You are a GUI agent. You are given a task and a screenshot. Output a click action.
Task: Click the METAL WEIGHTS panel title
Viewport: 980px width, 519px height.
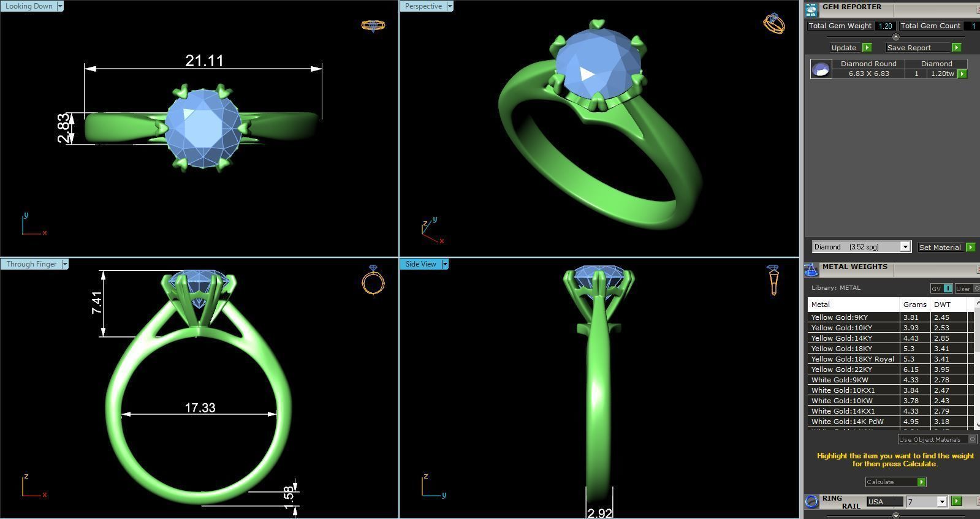click(854, 267)
